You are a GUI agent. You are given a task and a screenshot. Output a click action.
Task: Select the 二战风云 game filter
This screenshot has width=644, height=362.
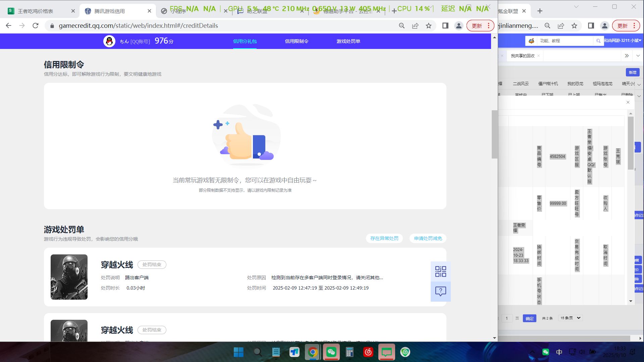(521, 83)
